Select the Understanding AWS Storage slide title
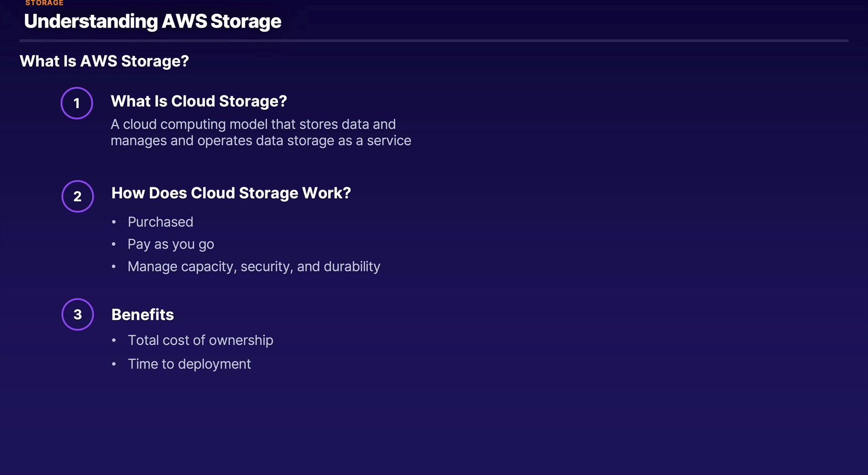Image resolution: width=868 pixels, height=475 pixels. [153, 21]
